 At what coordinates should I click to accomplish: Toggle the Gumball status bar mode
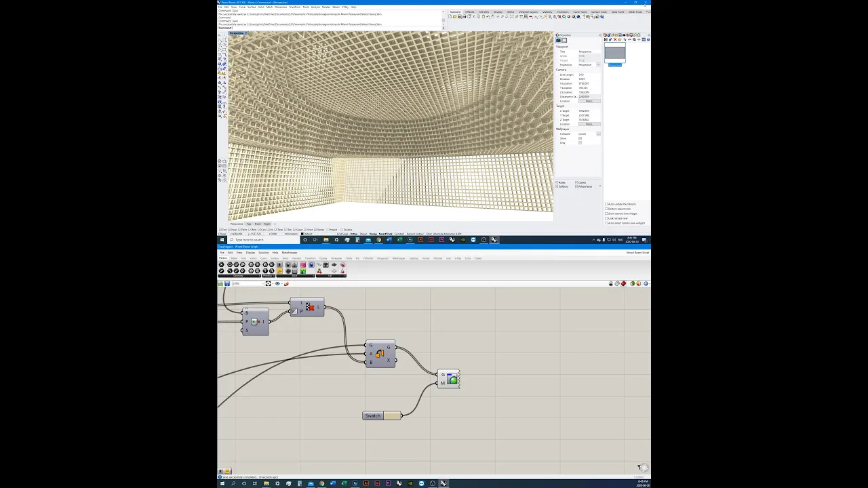coord(399,234)
